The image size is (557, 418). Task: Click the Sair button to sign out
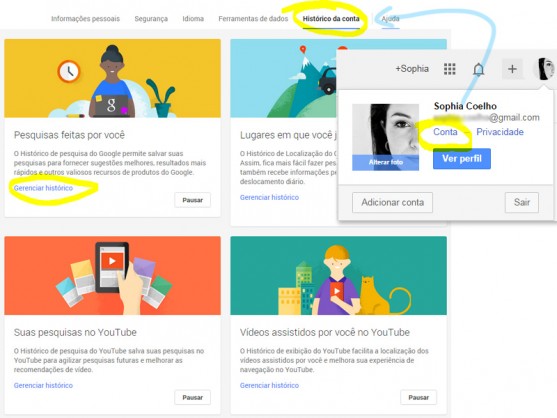coord(522,202)
